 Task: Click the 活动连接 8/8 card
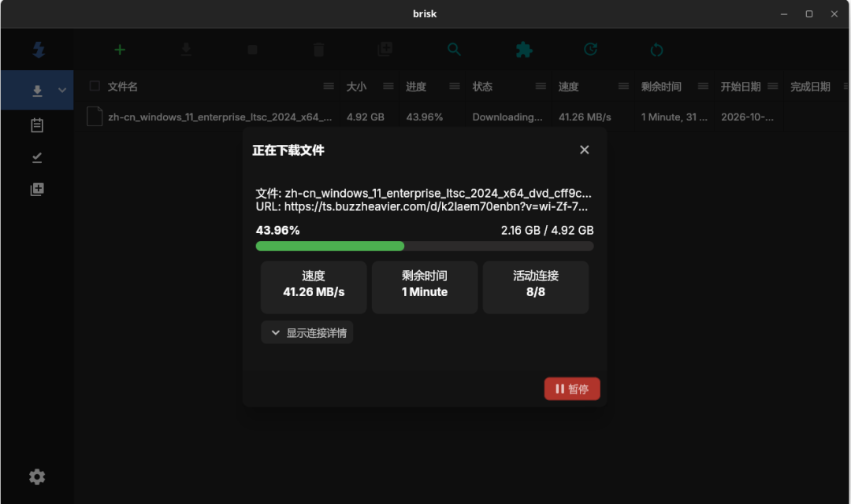coord(536,287)
